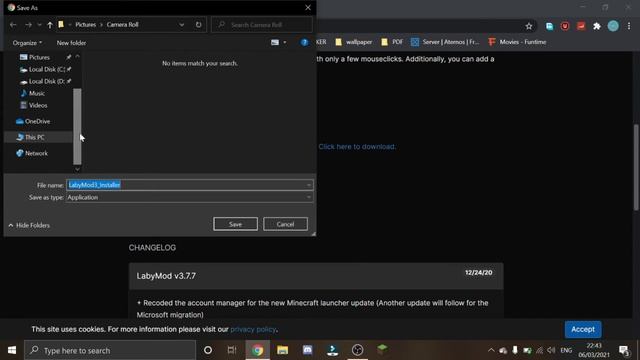Open help in Save As dialog

[304, 42]
